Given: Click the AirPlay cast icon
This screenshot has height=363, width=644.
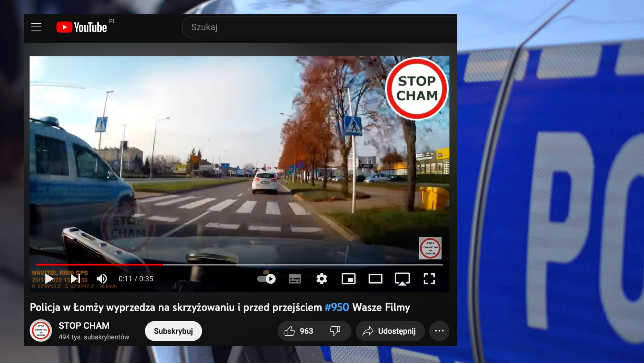Looking at the screenshot, I should [x=402, y=279].
